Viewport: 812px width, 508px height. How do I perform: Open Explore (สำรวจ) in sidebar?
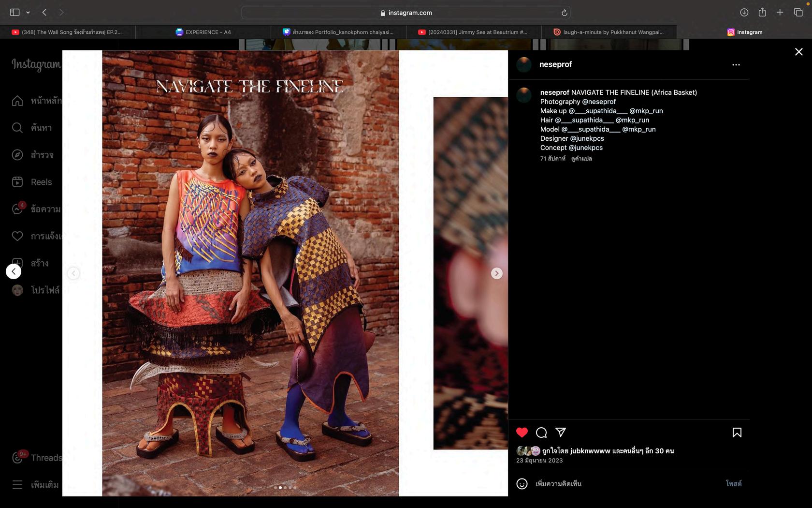point(33,155)
